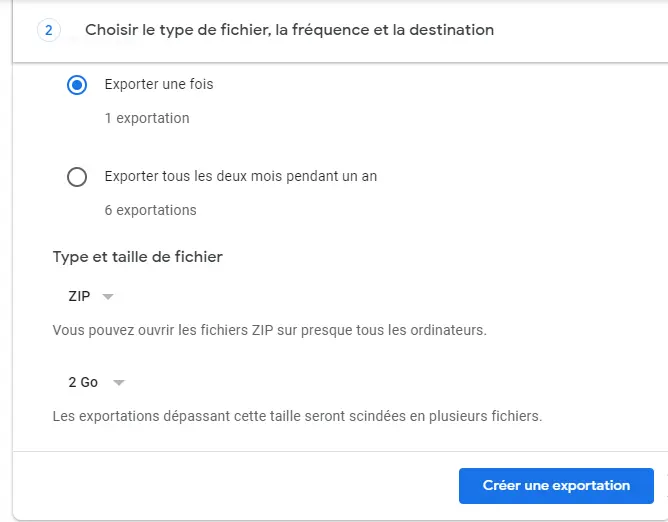Click the 'Type et taille de fichier' heading
This screenshot has width=668, height=522.
tap(137, 257)
